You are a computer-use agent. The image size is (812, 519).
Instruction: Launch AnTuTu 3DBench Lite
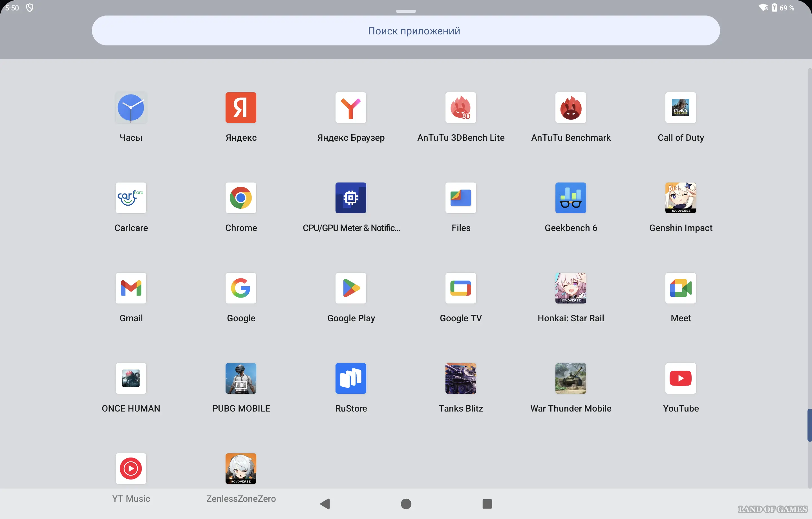click(x=461, y=108)
